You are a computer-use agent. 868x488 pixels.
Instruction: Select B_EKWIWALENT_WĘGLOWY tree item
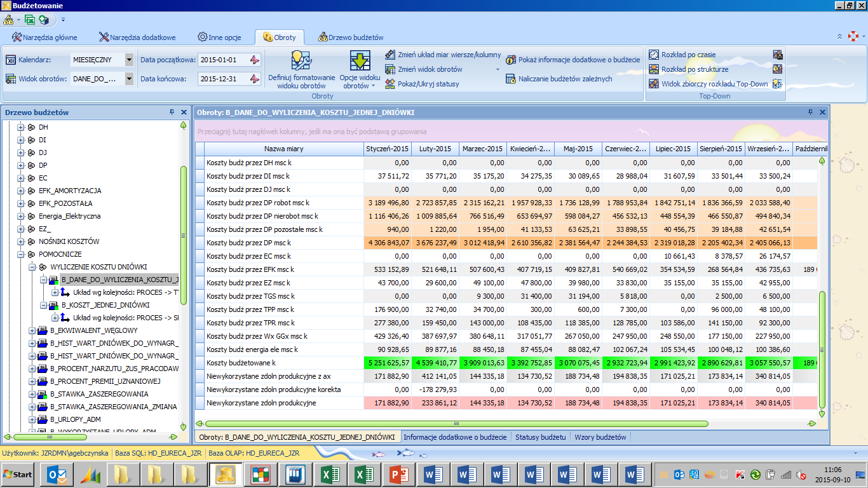click(93, 330)
